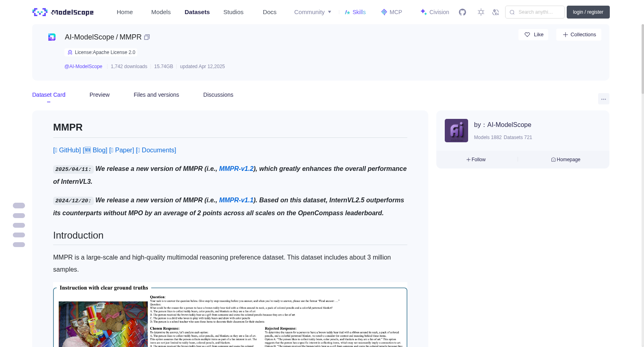This screenshot has height=347, width=644.
Task: Go to the Home page
Action: 125,12
